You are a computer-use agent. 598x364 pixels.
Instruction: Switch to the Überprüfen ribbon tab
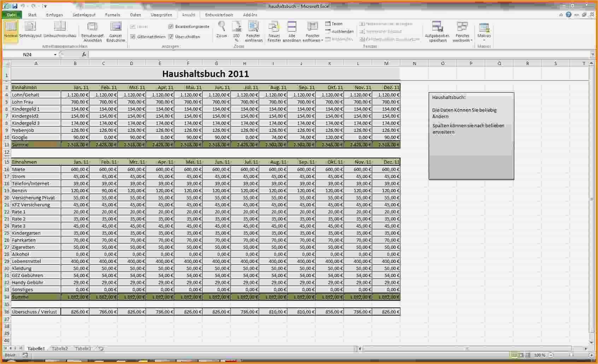coord(162,15)
